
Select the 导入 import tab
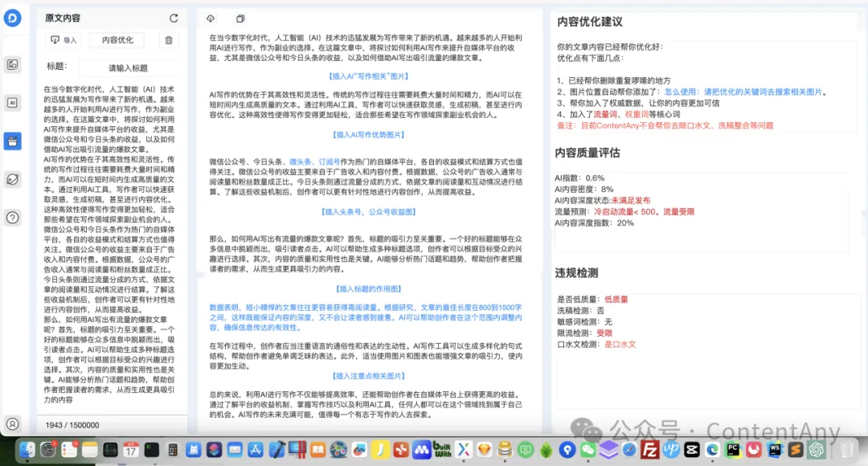point(63,39)
